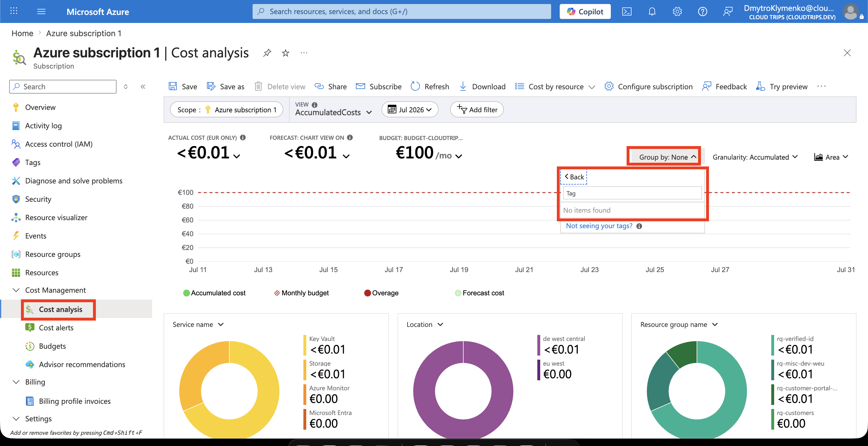This screenshot has height=446, width=868.
Task: Click Save in the toolbar
Action: 183,87
